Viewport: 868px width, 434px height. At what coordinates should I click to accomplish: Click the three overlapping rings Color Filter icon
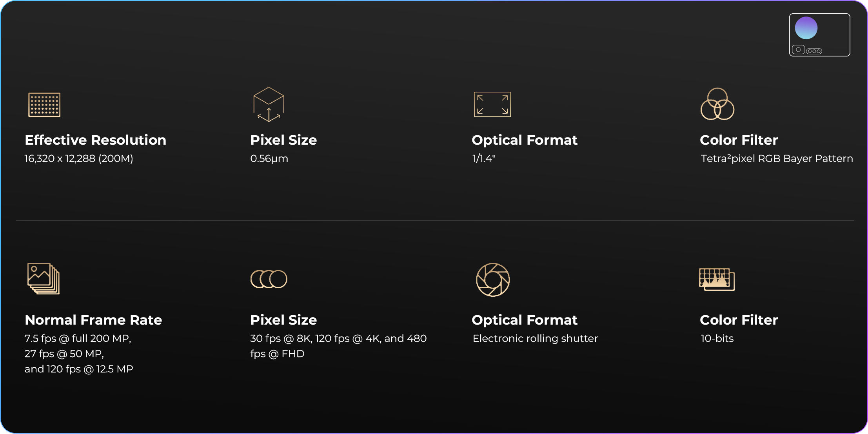[x=717, y=104]
